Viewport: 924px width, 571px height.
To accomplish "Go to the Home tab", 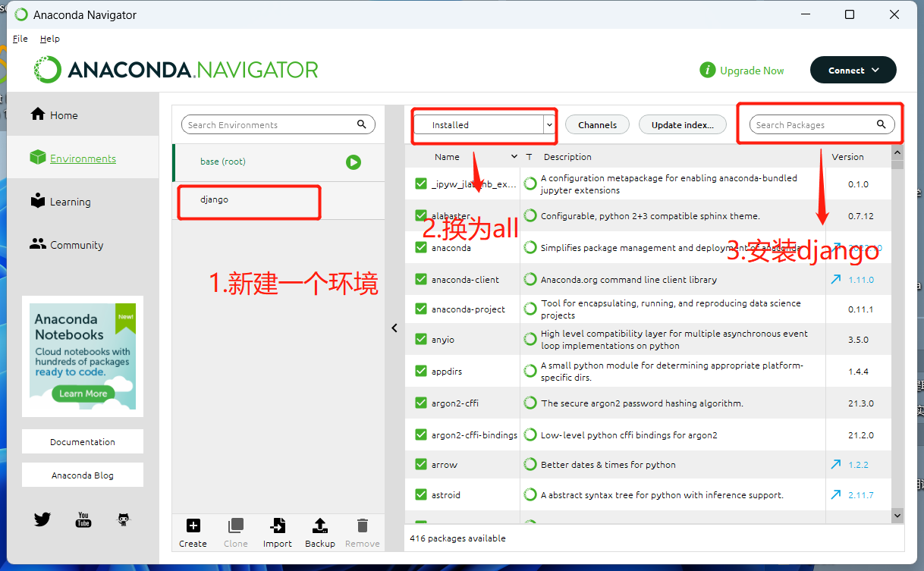I will click(83, 115).
